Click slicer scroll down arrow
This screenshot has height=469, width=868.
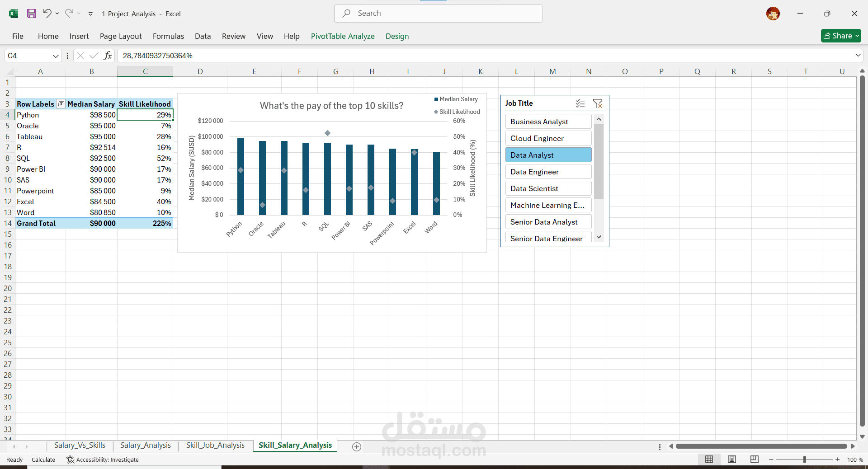click(x=599, y=237)
